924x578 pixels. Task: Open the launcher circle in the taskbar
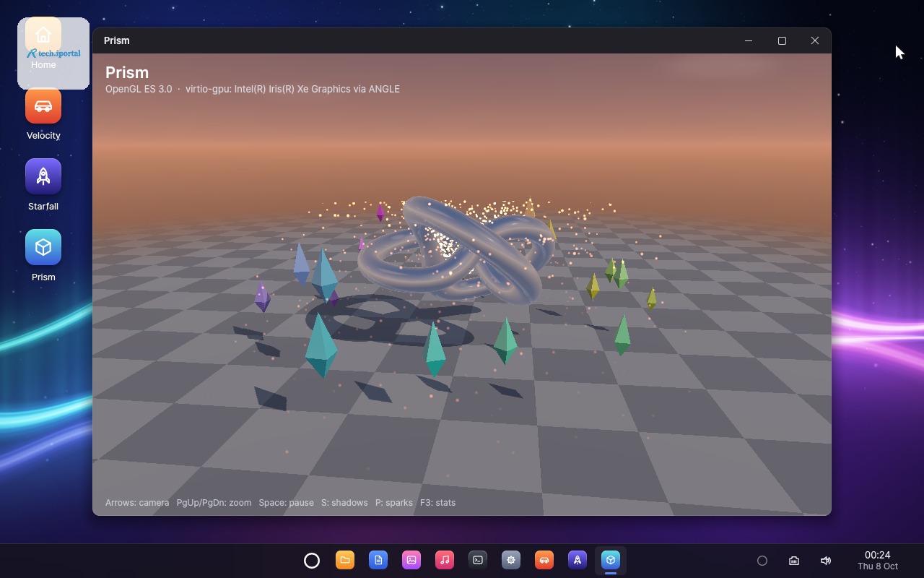312,561
